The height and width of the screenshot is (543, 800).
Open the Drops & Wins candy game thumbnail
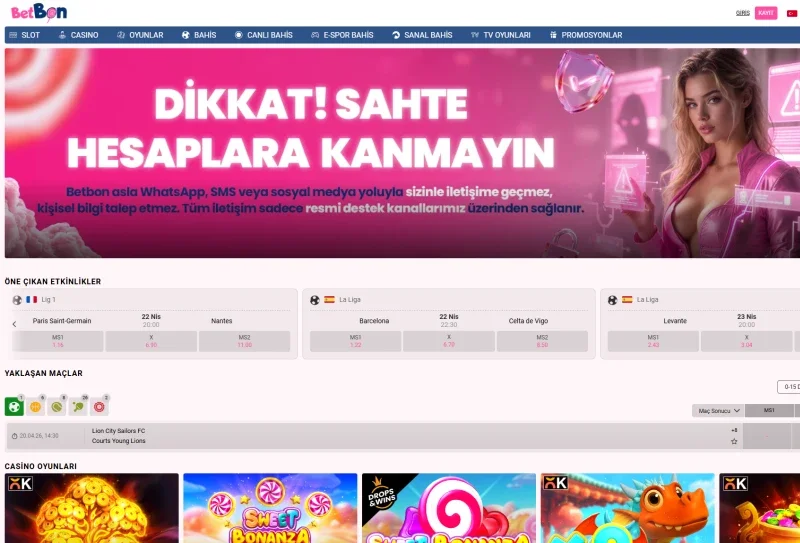click(x=449, y=508)
